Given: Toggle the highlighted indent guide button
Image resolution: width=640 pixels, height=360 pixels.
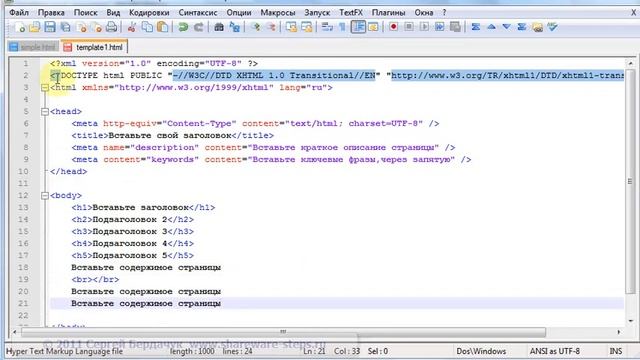Looking at the screenshot, I should tap(358, 27).
